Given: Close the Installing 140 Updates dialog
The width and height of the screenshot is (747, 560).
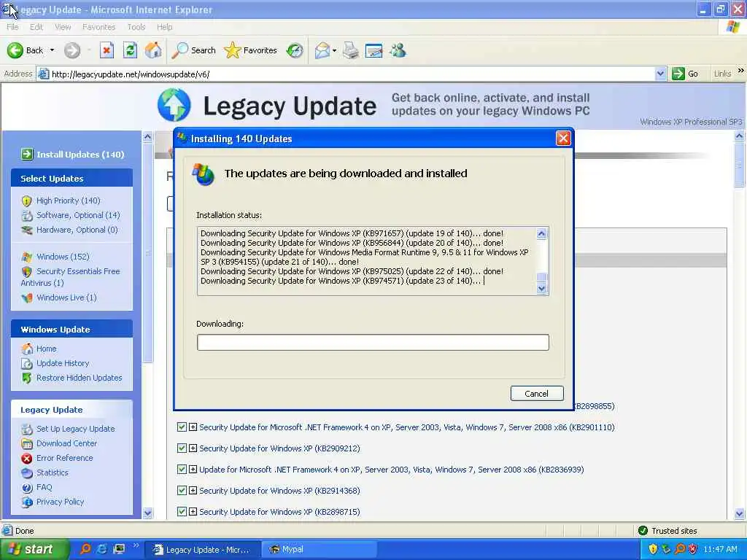Looking at the screenshot, I should click(x=563, y=139).
